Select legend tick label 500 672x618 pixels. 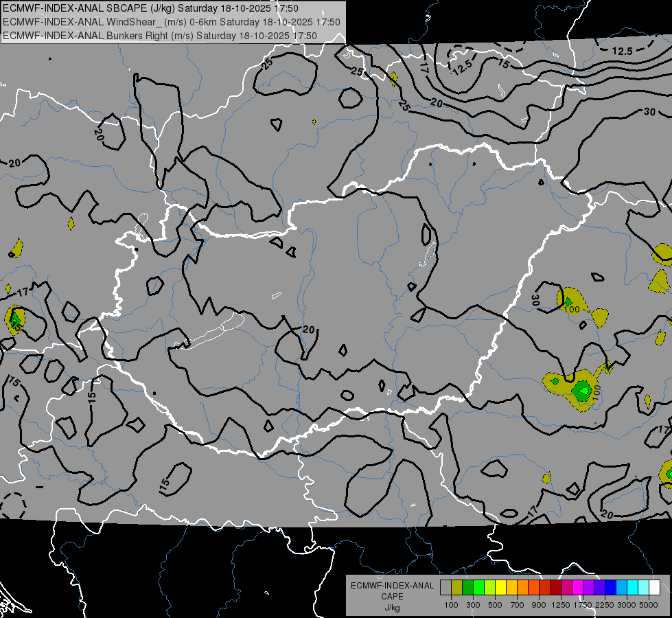495,605
